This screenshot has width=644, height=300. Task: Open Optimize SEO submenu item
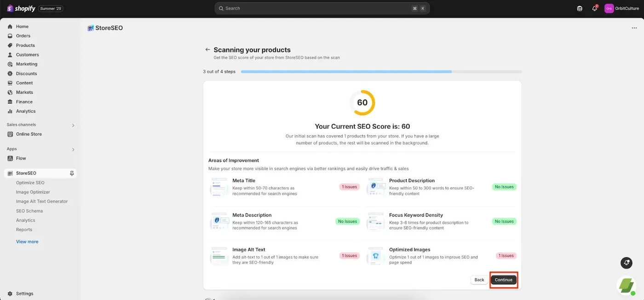tap(30, 183)
